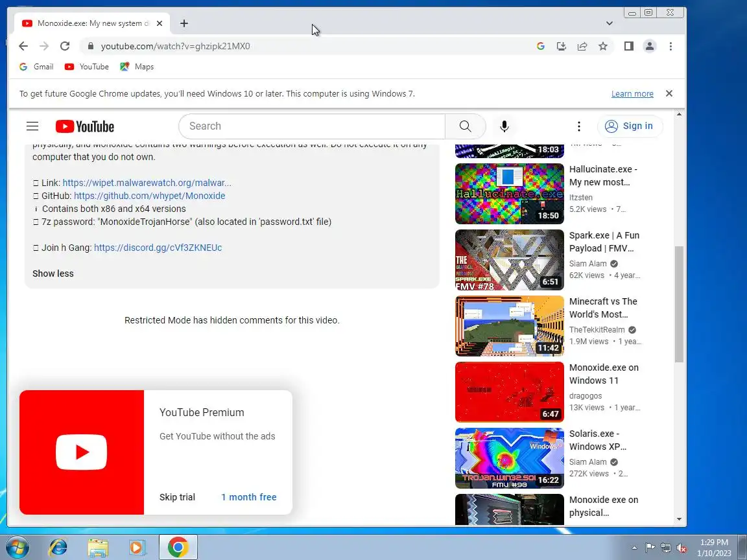Collapse description with Show less
747x560 pixels.
pos(53,274)
